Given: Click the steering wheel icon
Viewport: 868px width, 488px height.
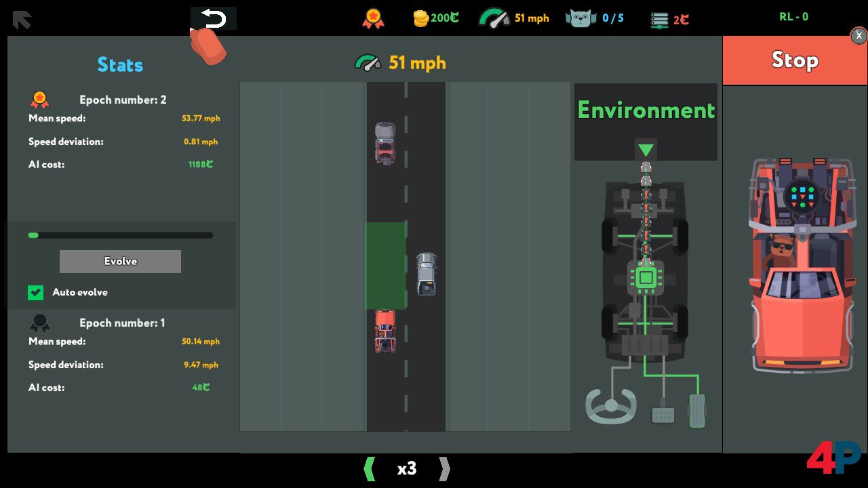Looking at the screenshot, I should coord(611,405).
